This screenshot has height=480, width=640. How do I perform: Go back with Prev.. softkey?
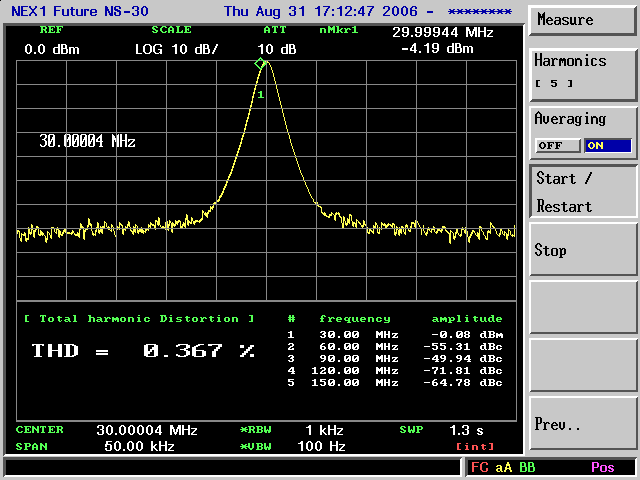coord(583,423)
